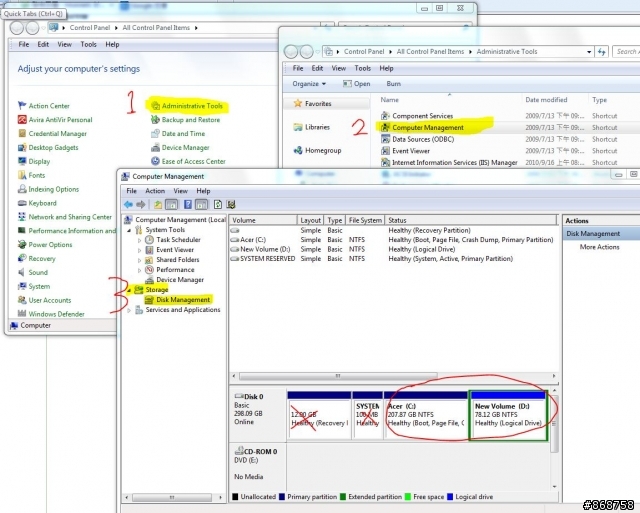Click the Back arrow in Computer Management toolbar
The height and width of the screenshot is (513, 640).
pos(128,204)
